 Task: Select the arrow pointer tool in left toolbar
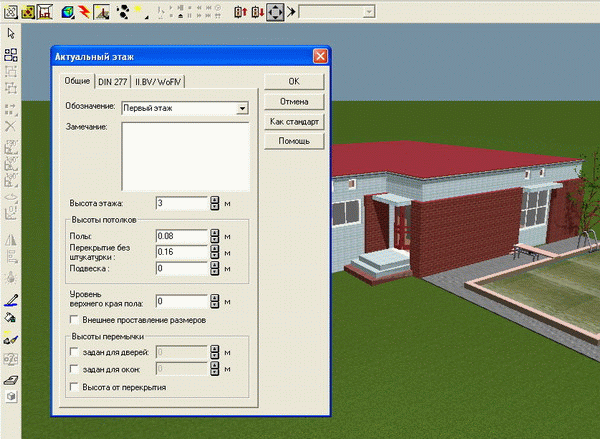[x=11, y=35]
